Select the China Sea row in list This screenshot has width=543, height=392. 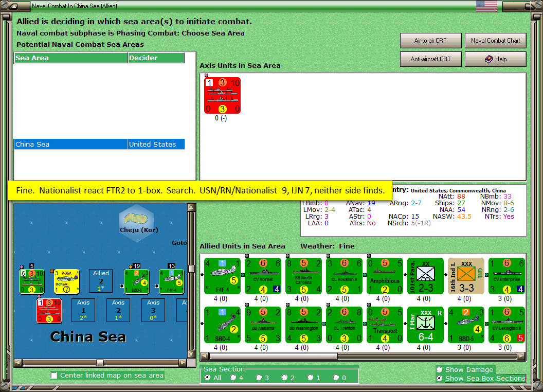coord(99,144)
